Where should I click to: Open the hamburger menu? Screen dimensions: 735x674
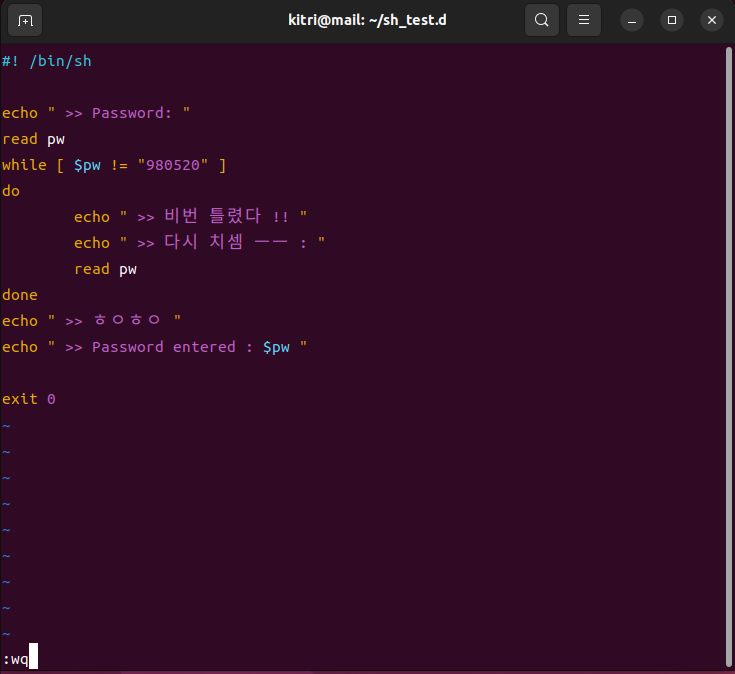click(584, 20)
